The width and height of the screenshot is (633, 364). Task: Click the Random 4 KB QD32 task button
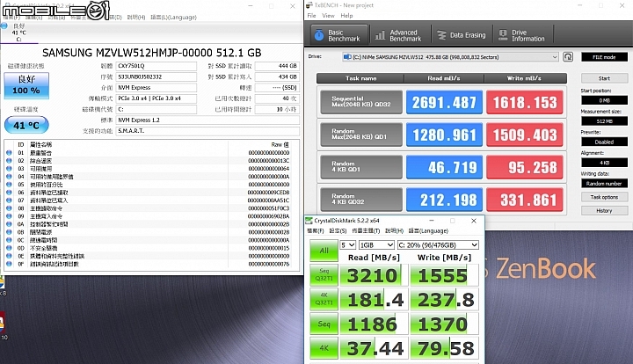[361, 199]
